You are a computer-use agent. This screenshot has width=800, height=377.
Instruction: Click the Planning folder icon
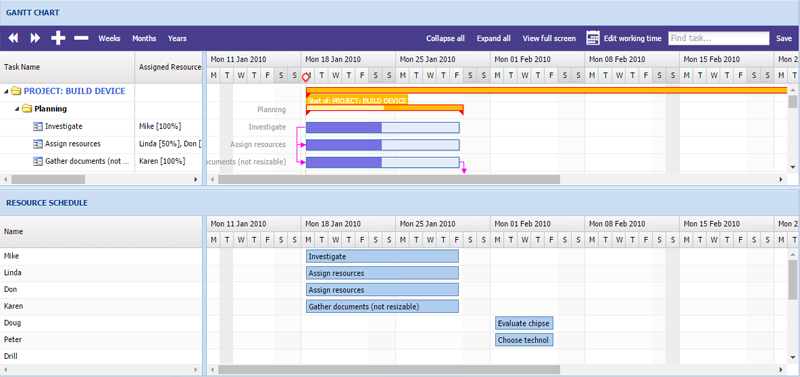tap(27, 109)
